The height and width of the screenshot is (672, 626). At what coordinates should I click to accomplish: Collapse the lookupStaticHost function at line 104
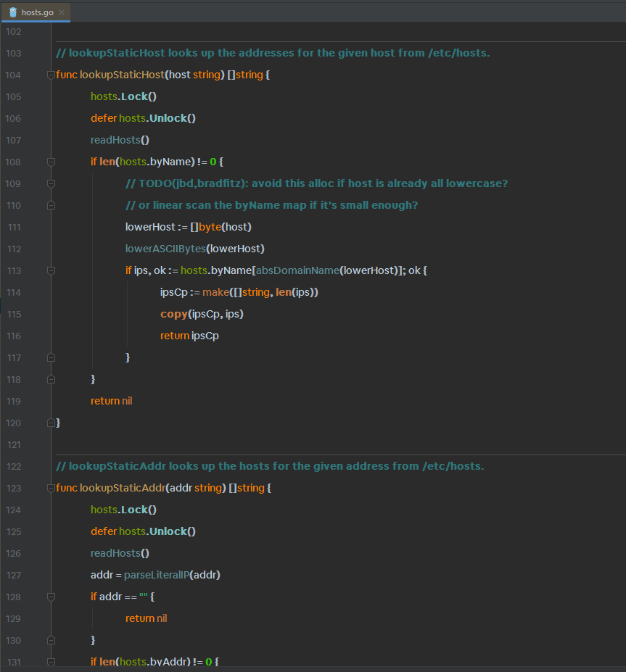[x=51, y=75]
